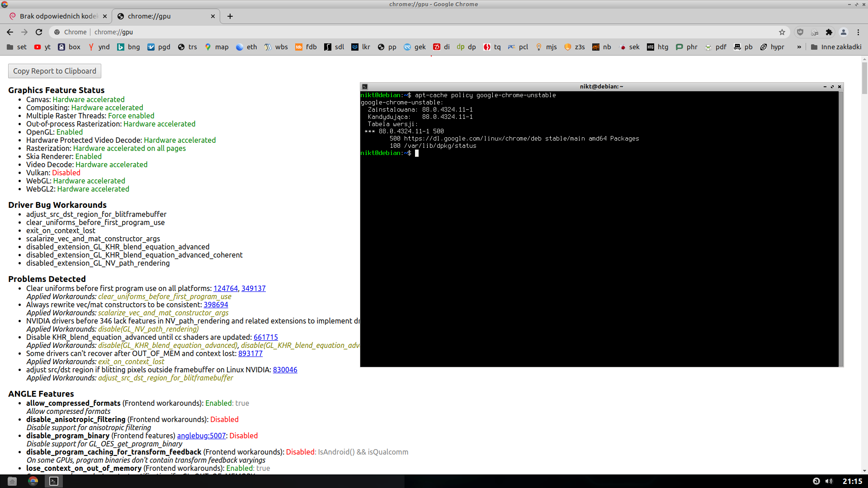Open the box bookmark
The height and width of the screenshot is (488, 868).
(69, 47)
